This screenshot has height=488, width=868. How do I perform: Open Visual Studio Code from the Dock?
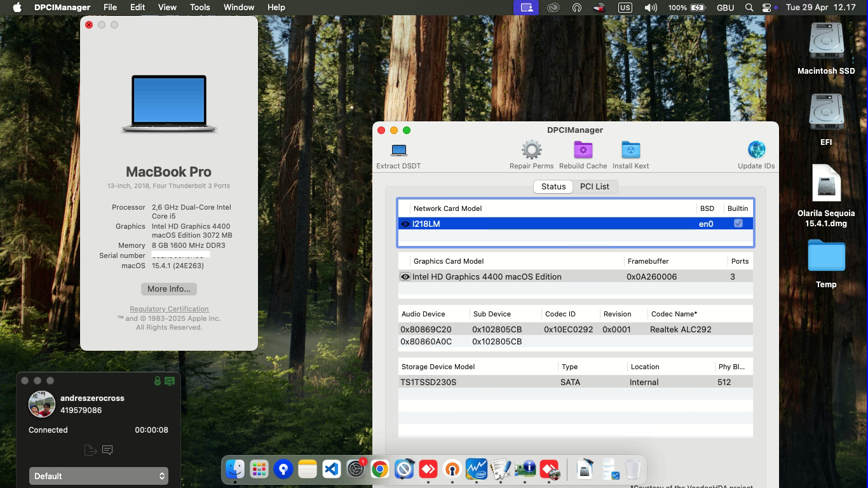[331, 469]
